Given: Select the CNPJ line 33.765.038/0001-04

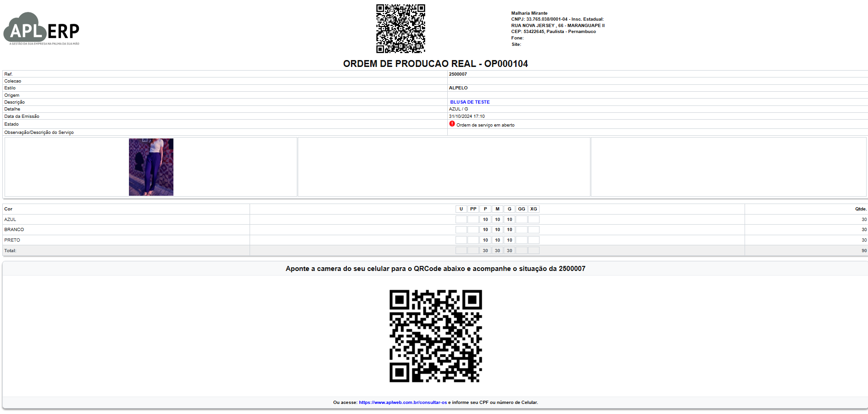Looking at the screenshot, I should click(x=557, y=19).
